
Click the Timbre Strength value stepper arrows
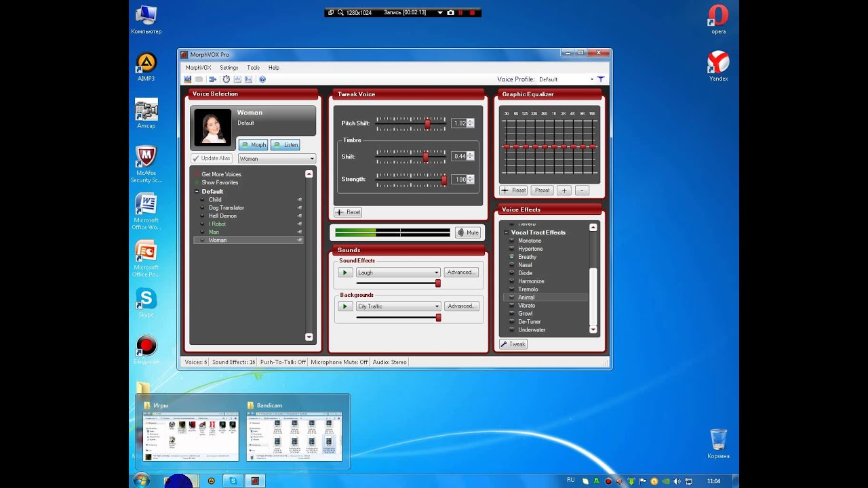pos(471,180)
